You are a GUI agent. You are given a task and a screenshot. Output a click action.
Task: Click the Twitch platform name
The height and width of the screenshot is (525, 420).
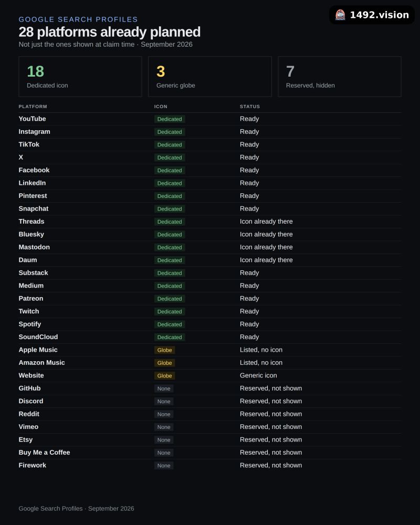29,311
